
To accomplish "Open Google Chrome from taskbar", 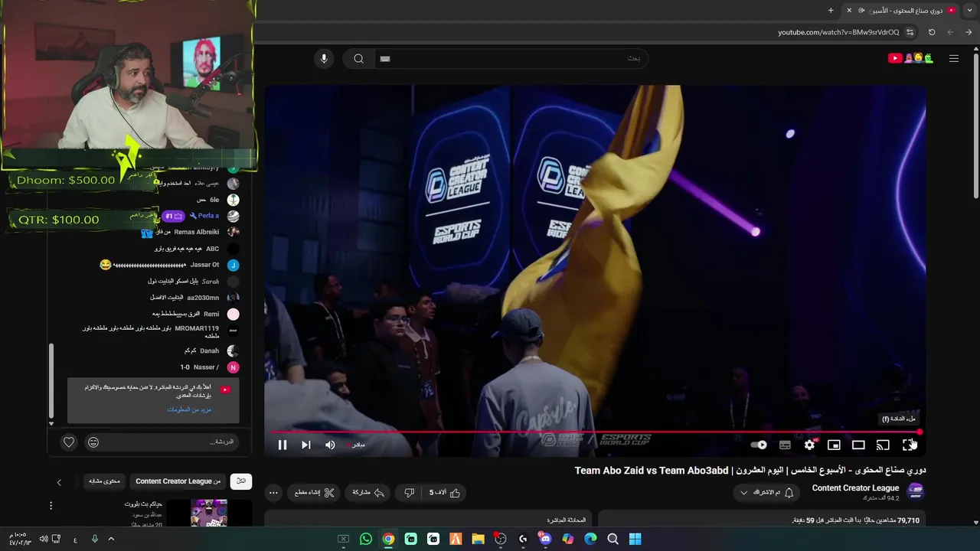I will pos(388,539).
